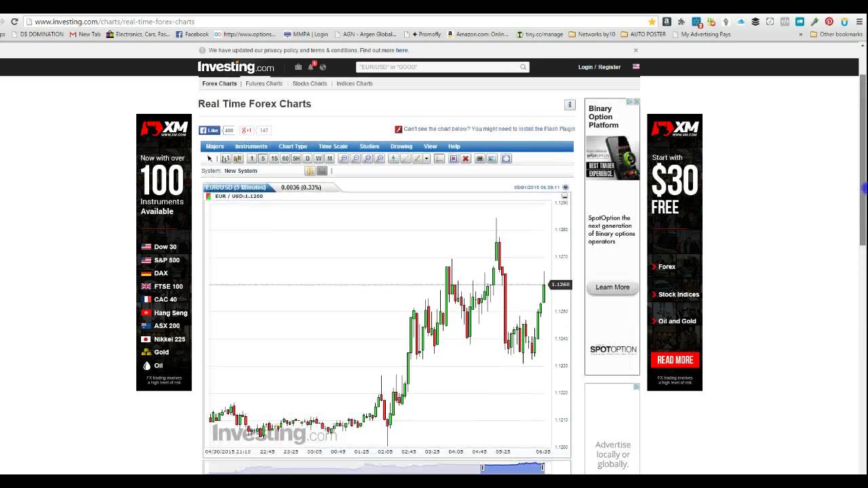
Task: Click the save chart image icon
Action: click(x=492, y=159)
